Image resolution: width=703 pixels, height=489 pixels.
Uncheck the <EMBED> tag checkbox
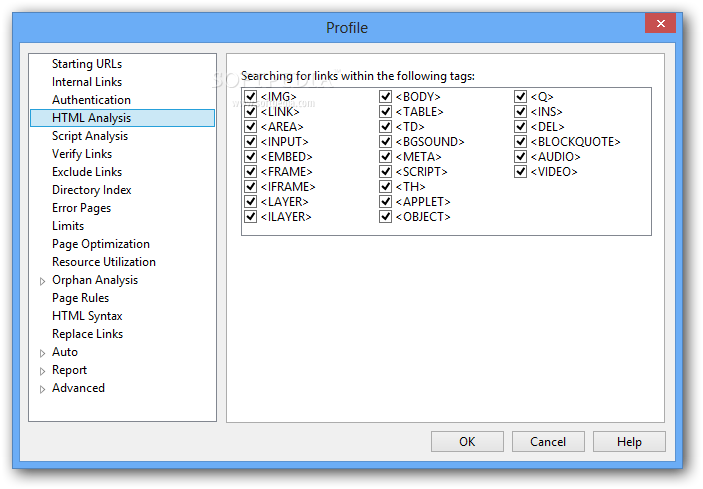(x=250, y=156)
